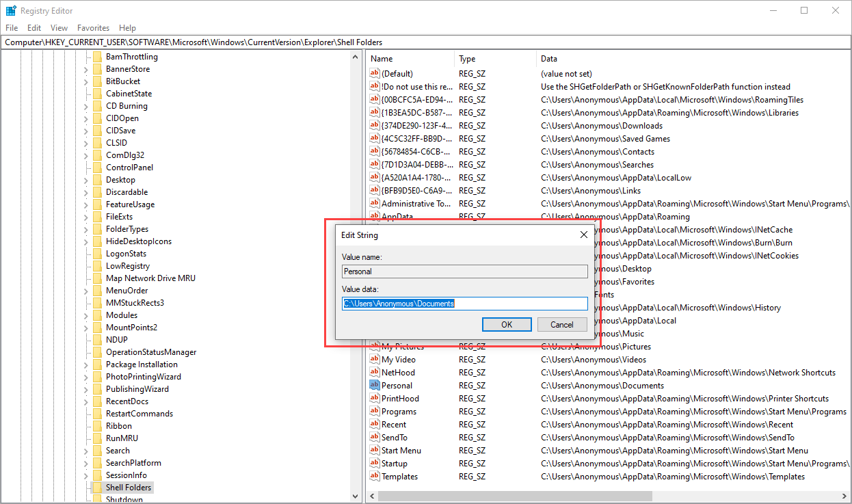The width and height of the screenshot is (852, 504).
Task: Click the string icon beside the Templates value
Action: (374, 476)
